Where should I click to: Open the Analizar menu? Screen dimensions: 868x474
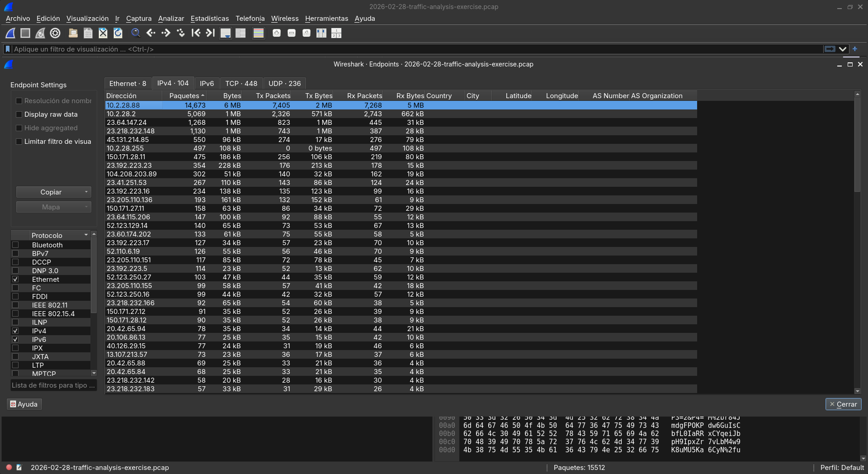click(x=171, y=19)
